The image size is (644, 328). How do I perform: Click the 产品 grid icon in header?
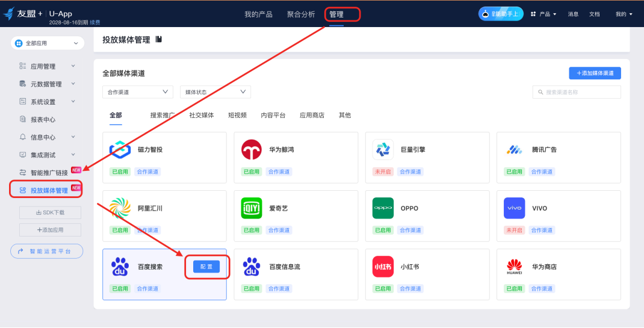(x=533, y=14)
